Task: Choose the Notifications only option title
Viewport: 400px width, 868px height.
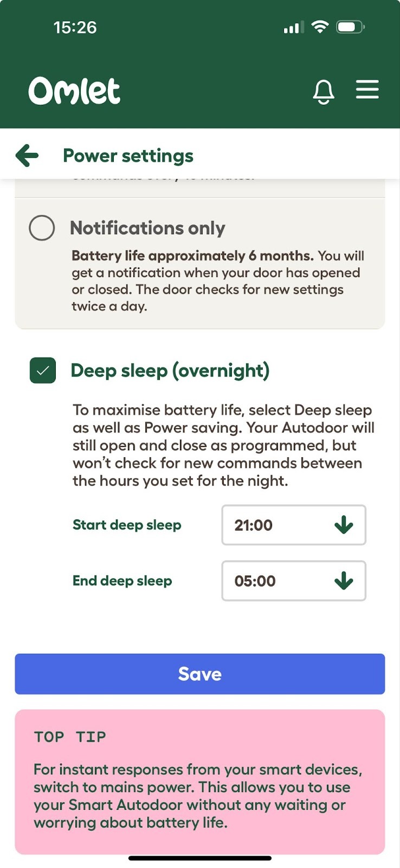Action: coord(147,228)
